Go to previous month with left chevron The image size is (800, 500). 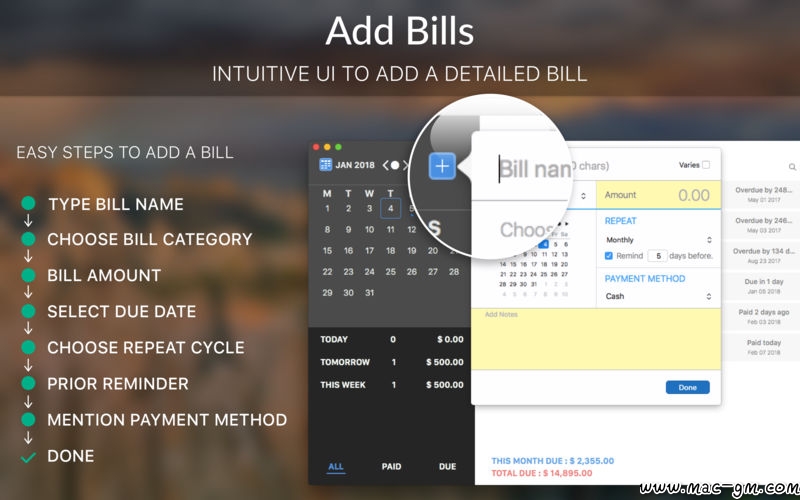pos(386,165)
